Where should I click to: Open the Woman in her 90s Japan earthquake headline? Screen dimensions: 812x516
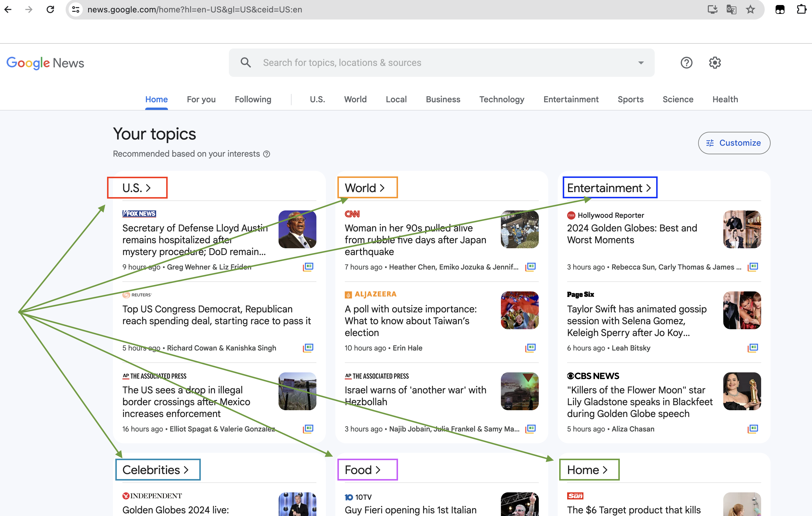click(415, 240)
